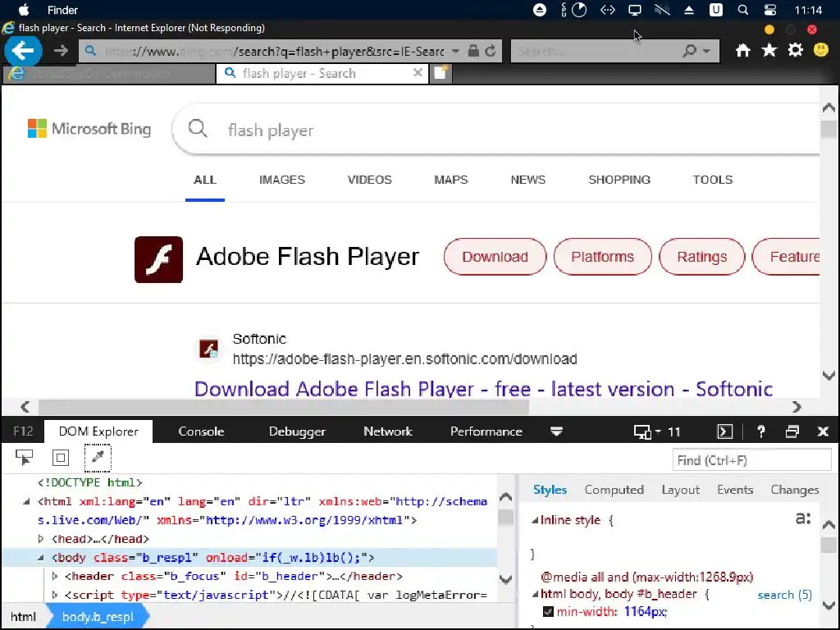The image size is (840, 630).
Task: Open the Home page icon
Action: tap(742, 51)
